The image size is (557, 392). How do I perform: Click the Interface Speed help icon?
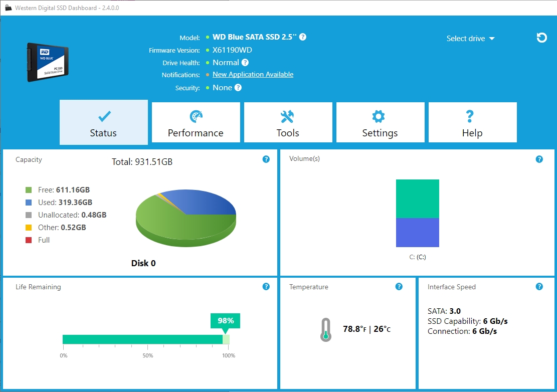pyautogui.click(x=539, y=286)
